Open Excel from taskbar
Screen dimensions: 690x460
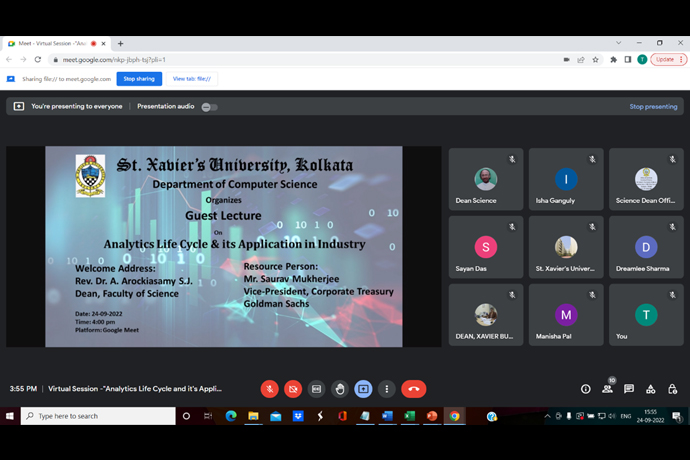410,416
